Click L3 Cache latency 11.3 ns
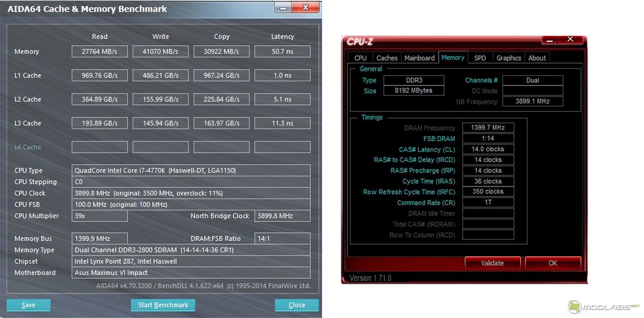The image size is (644, 318). (x=282, y=123)
